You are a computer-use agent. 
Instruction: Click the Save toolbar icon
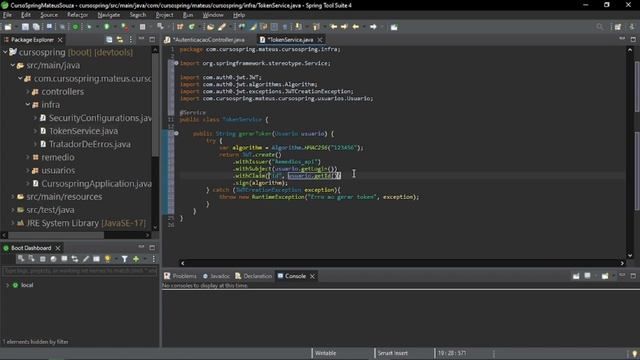coord(25,27)
